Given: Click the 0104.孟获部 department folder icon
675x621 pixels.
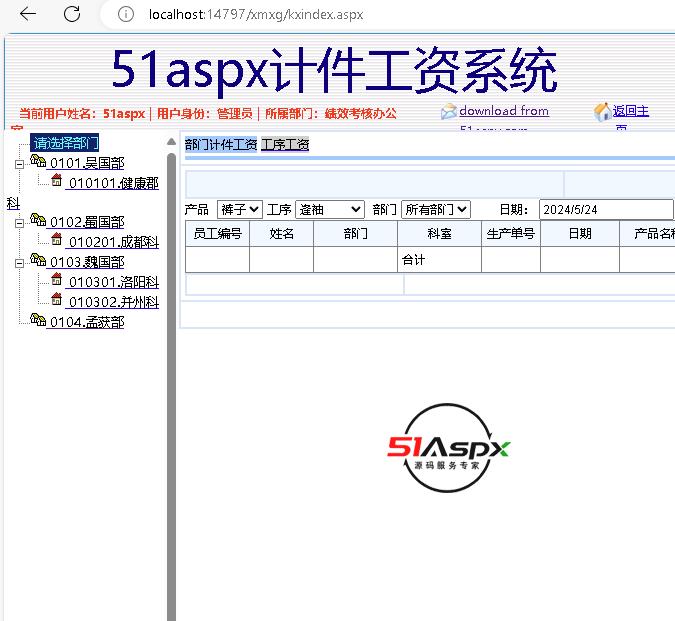Looking at the screenshot, I should [38, 321].
